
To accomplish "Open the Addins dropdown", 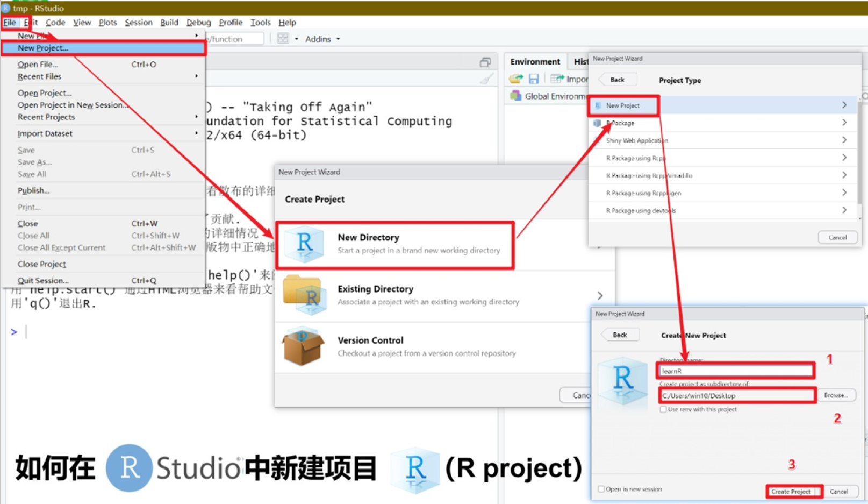I will click(x=322, y=39).
